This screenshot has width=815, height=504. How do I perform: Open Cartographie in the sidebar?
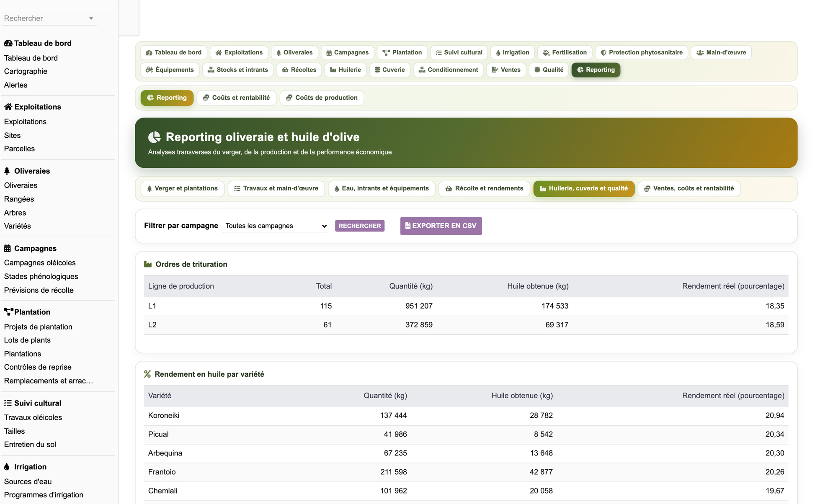pyautogui.click(x=26, y=72)
